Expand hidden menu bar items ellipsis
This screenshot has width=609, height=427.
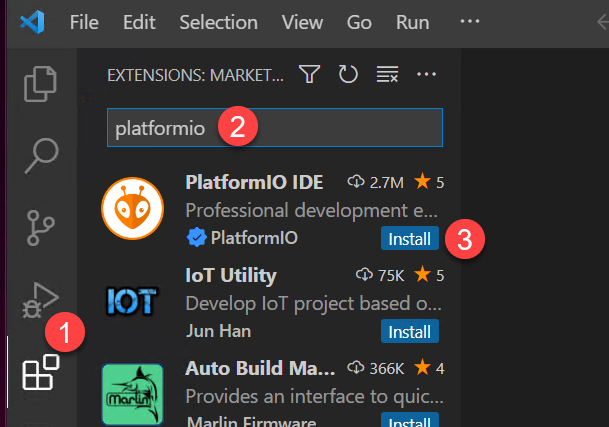coord(467,20)
